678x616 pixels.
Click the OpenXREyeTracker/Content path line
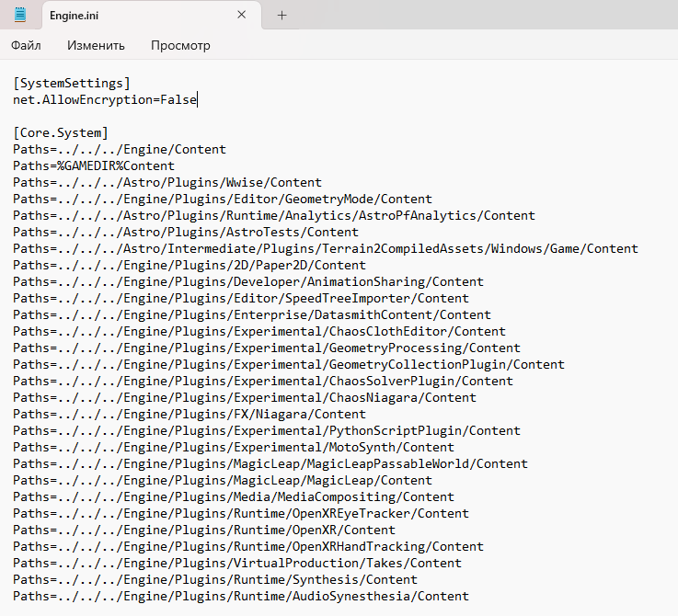point(241,514)
